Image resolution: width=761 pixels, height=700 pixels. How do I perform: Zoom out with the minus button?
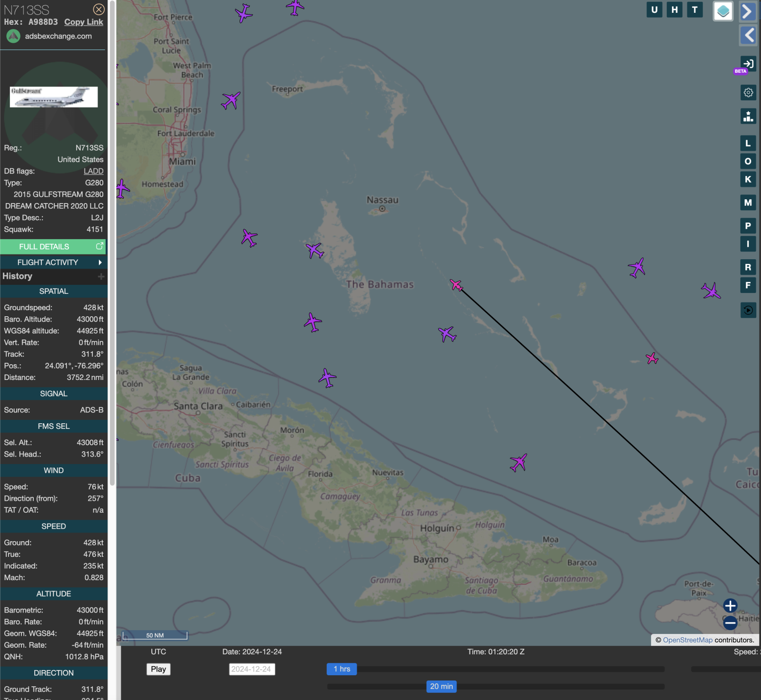[730, 622]
